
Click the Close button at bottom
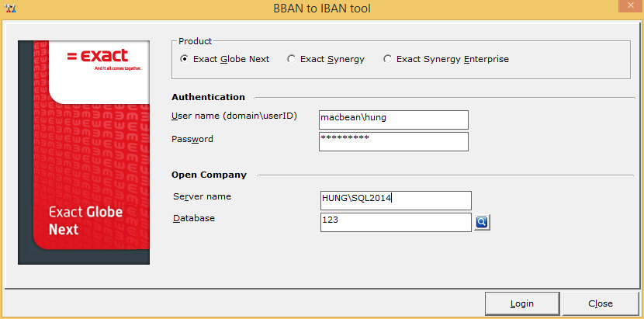click(x=601, y=303)
